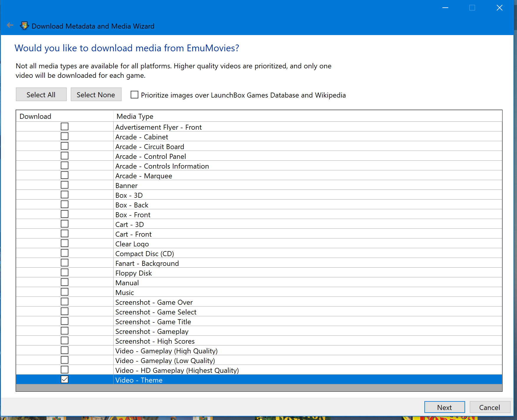Check Arcade - Controls Information checkbox
The image size is (517, 420).
click(65, 165)
